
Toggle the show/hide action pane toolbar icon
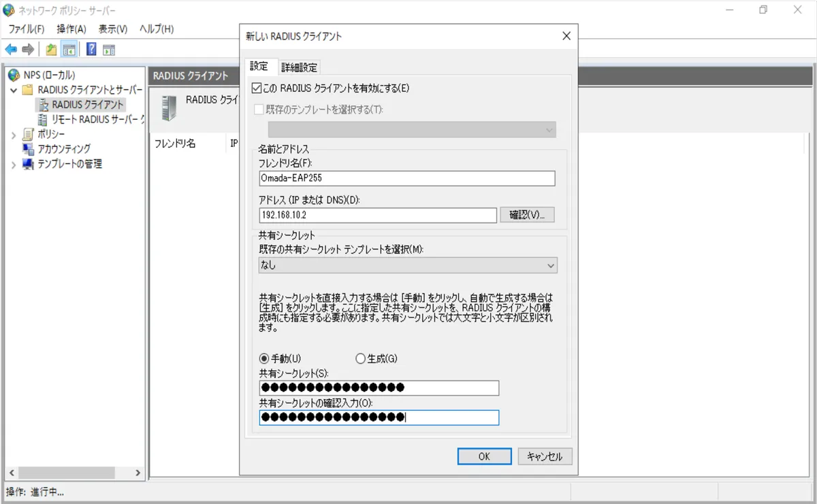pos(109,50)
